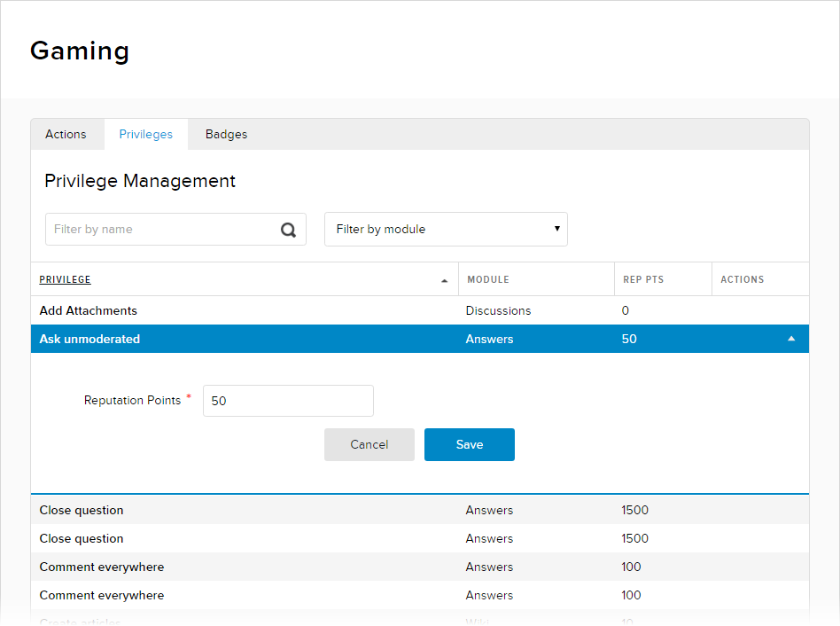Focus the Reputation Points input field
The width and height of the screenshot is (840, 626).
point(288,401)
